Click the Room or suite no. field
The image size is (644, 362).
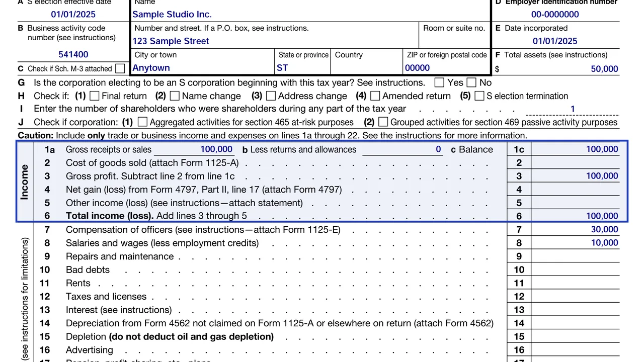tap(454, 41)
